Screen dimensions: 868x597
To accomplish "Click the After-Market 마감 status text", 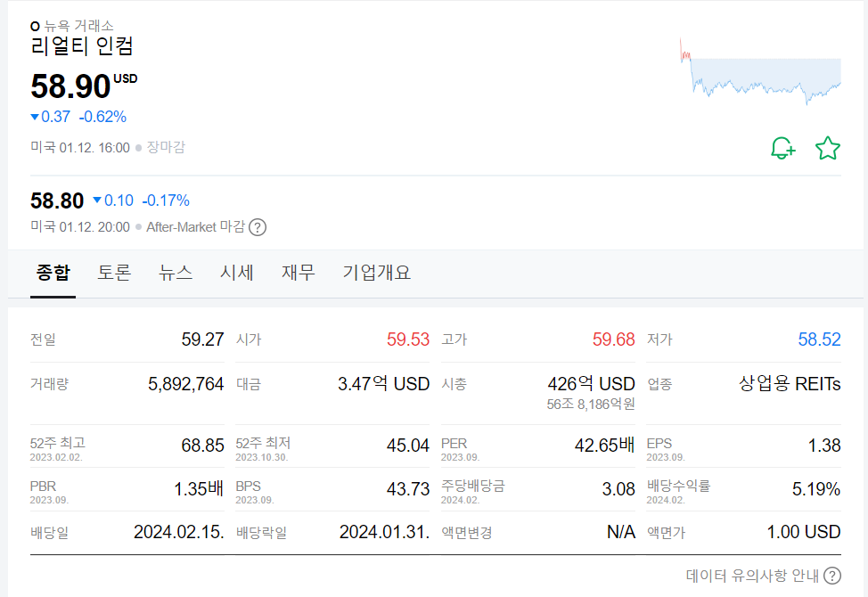I will click(x=195, y=227).
